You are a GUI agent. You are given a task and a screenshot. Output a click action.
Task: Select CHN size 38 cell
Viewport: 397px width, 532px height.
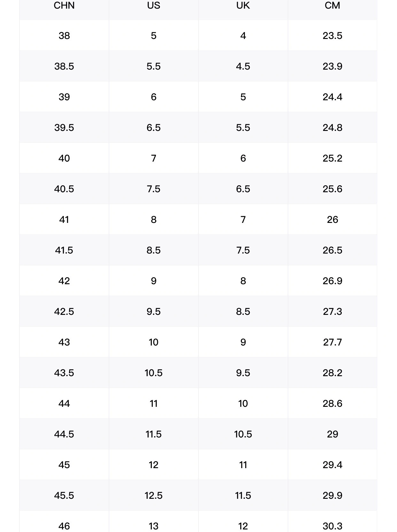pos(64,35)
